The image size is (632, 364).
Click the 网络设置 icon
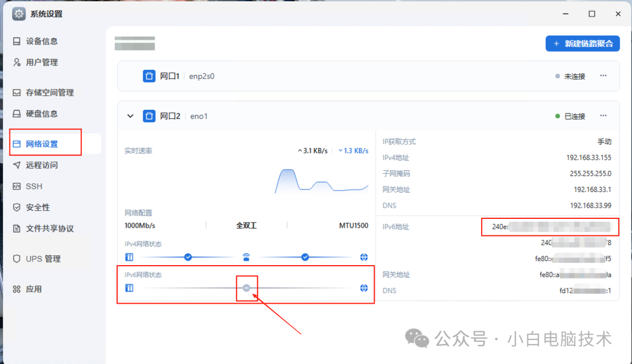click(16, 144)
